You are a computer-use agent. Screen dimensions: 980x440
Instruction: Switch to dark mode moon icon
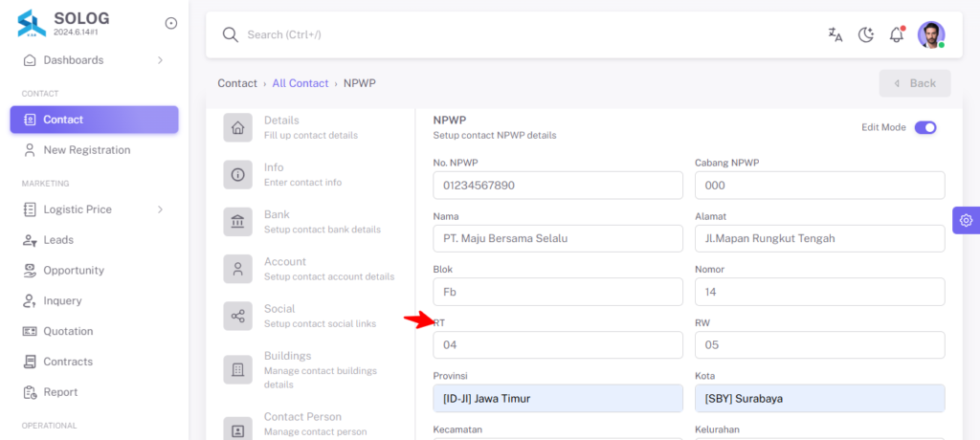[865, 34]
